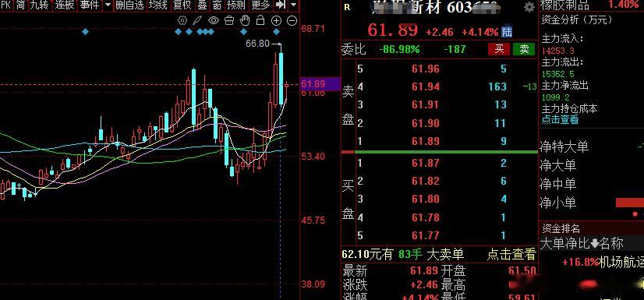Select buy level 2 price 61.82
The width and height of the screenshot is (644, 300).
tap(426, 181)
